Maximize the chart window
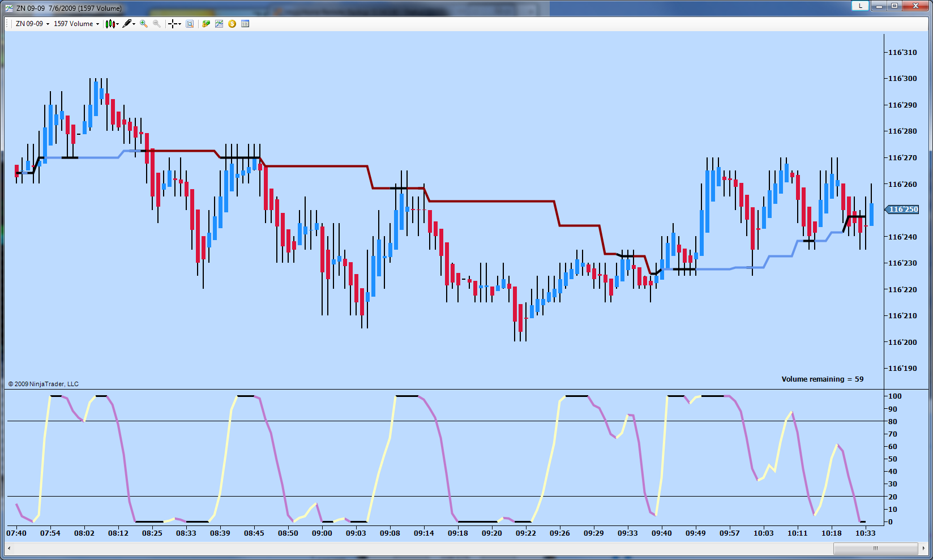The image size is (933, 560). (x=895, y=6)
